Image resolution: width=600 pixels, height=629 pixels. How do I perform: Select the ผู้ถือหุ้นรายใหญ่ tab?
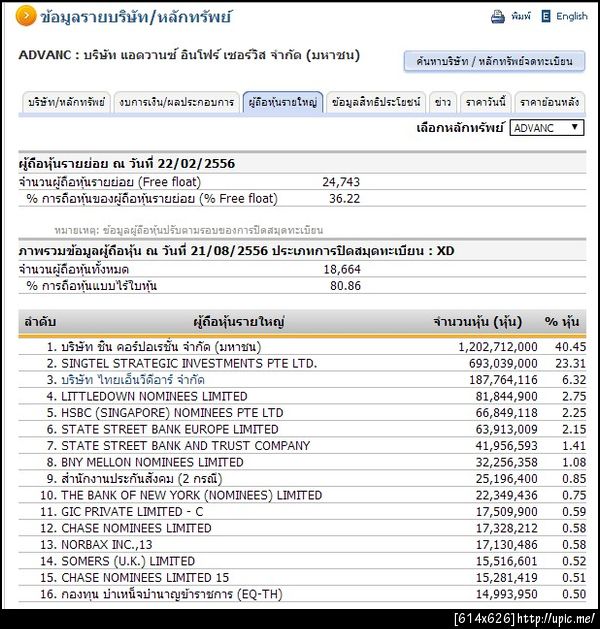[283, 103]
